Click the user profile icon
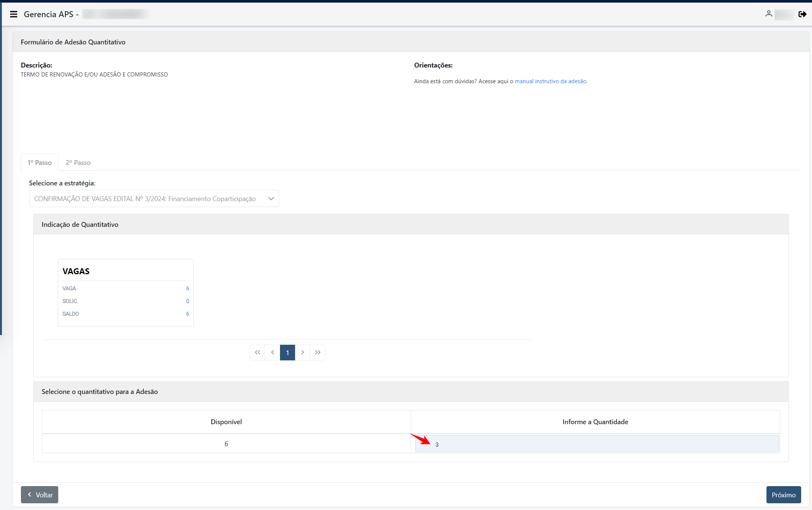 768,14
